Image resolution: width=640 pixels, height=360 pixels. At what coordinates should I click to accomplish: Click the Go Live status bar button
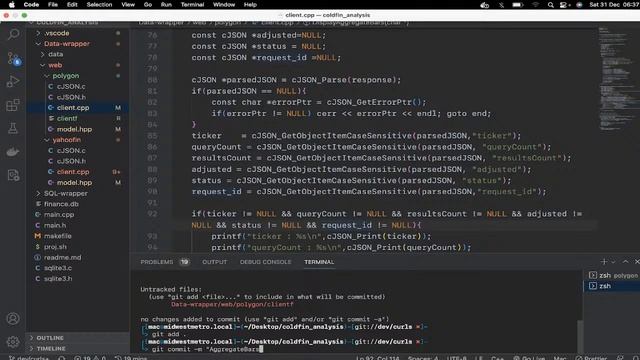click(x=529, y=358)
